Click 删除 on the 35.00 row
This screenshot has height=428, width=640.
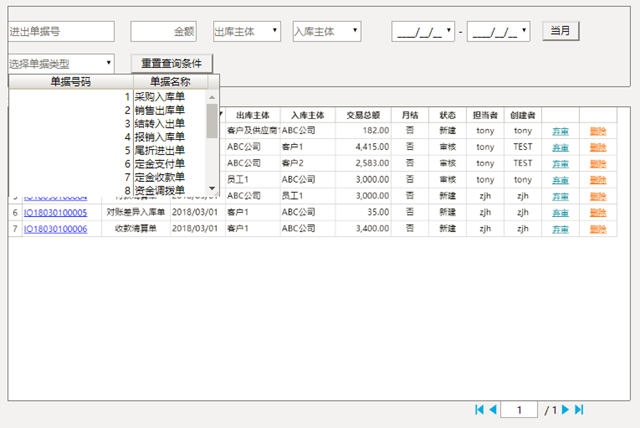(x=598, y=213)
